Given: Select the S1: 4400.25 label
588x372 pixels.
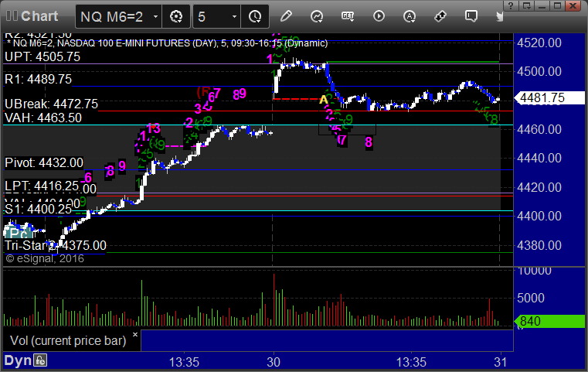Looking at the screenshot, I should click(38, 209).
